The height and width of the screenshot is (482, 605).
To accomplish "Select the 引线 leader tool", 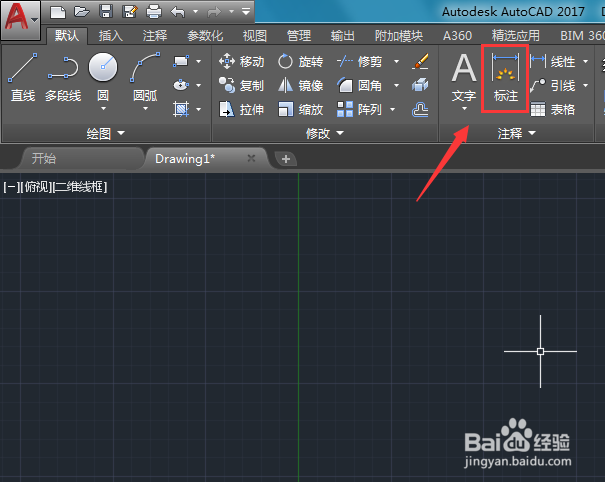I will pos(553,85).
